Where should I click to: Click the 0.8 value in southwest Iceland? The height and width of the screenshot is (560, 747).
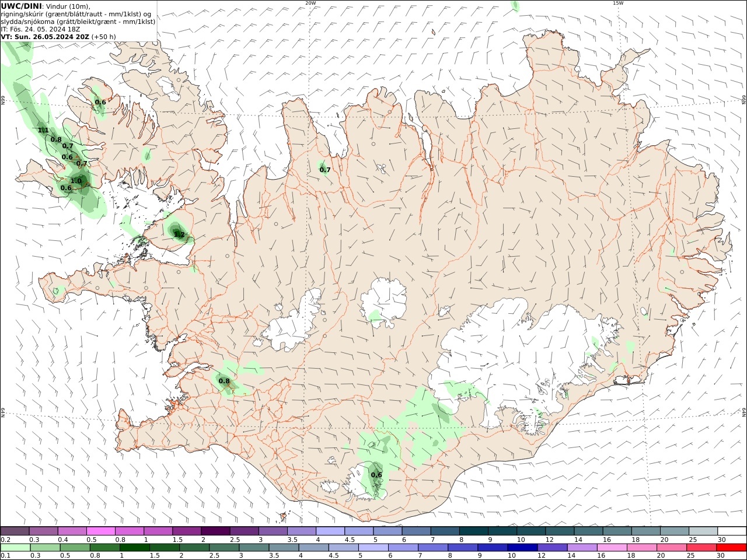[x=224, y=381]
